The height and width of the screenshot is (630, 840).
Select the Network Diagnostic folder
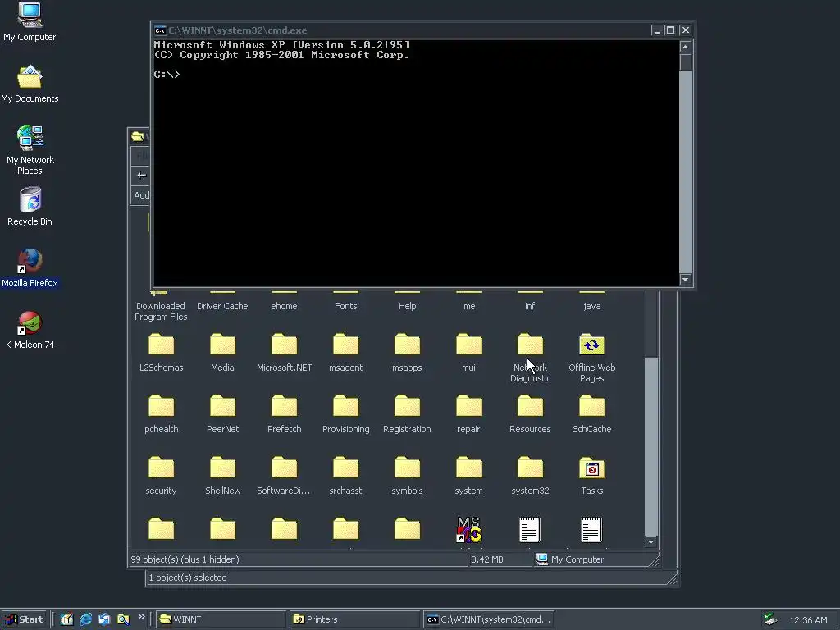click(x=531, y=358)
